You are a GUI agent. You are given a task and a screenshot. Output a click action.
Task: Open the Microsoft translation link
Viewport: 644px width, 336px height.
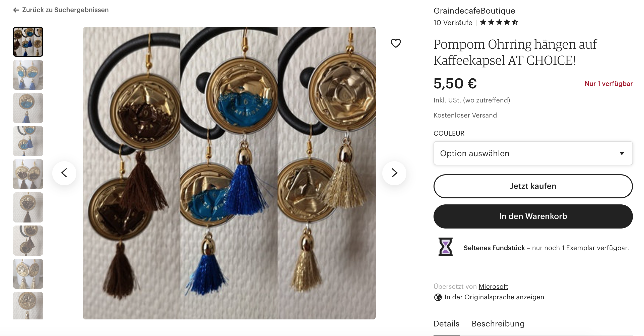click(x=493, y=287)
